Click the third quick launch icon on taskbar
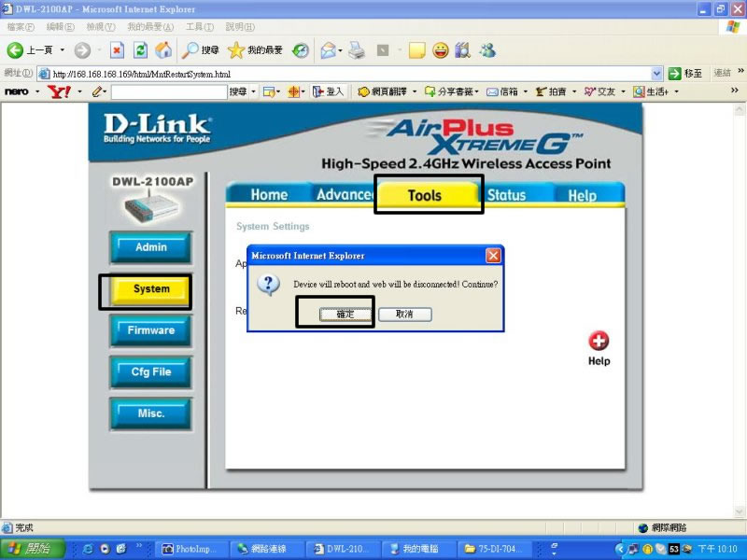747x560 pixels. [x=121, y=549]
